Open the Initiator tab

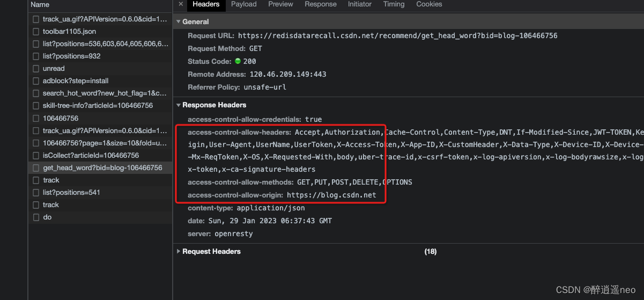tap(359, 4)
